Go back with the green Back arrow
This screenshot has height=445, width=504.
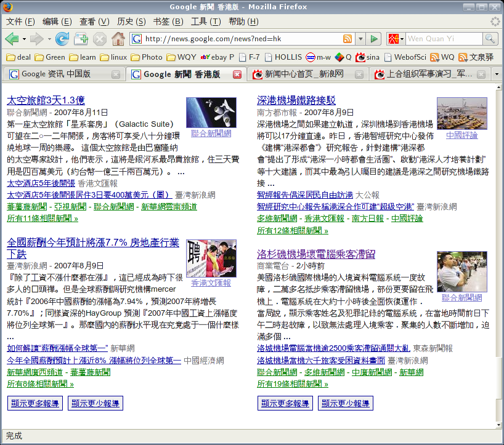point(12,39)
